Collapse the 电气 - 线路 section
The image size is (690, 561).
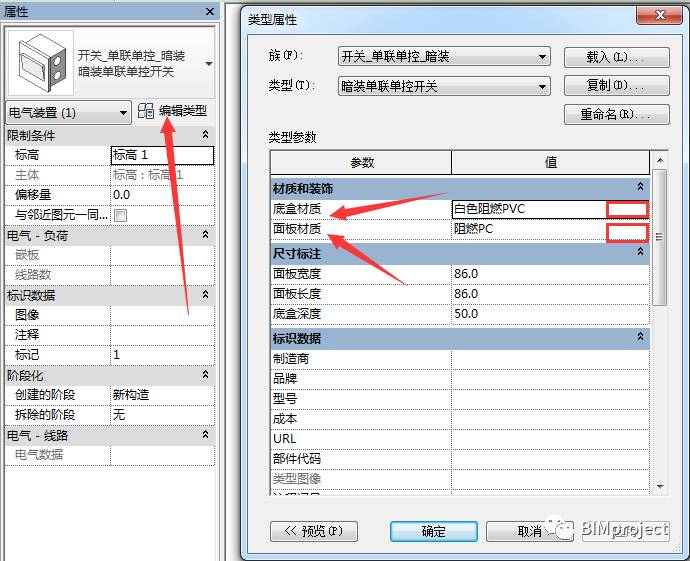point(205,434)
